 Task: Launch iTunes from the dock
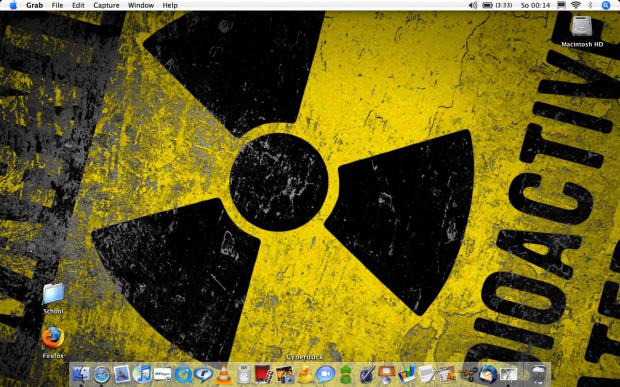[142, 374]
